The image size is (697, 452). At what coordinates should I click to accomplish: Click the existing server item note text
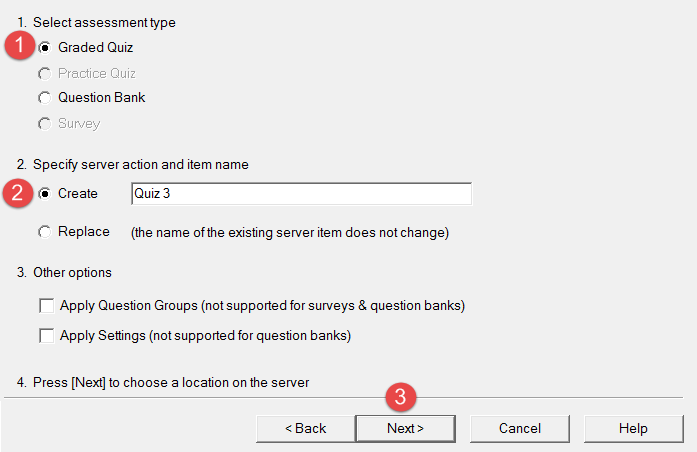tap(290, 232)
